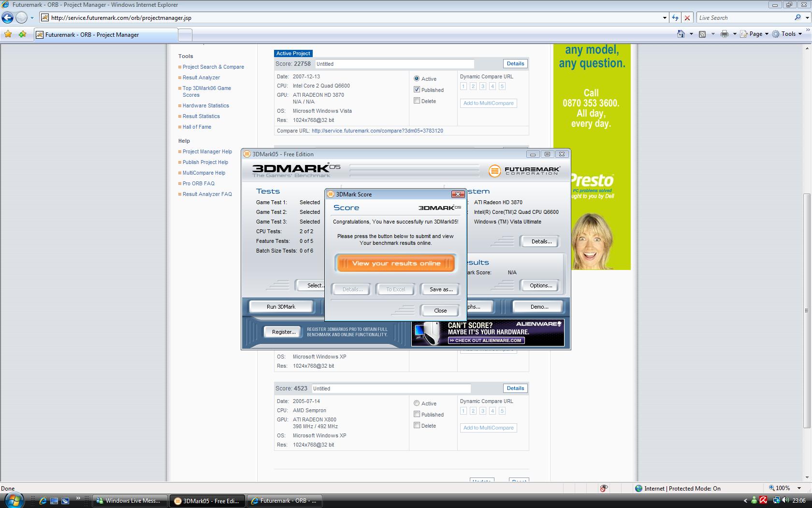The height and width of the screenshot is (508, 812).
Task: Expand the Print dropdown arrow
Action: [735, 34]
